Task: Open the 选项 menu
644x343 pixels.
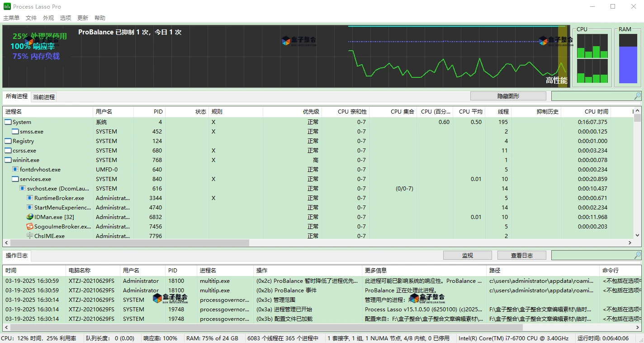Action: (x=66, y=18)
